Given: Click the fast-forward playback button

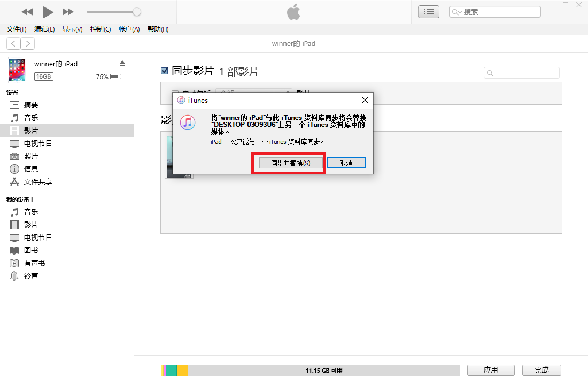Looking at the screenshot, I should pos(68,12).
